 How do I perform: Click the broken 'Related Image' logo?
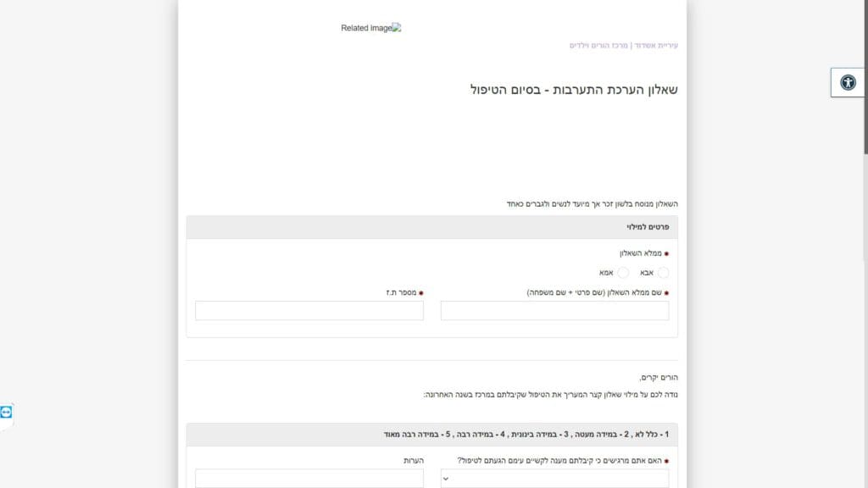tap(370, 28)
